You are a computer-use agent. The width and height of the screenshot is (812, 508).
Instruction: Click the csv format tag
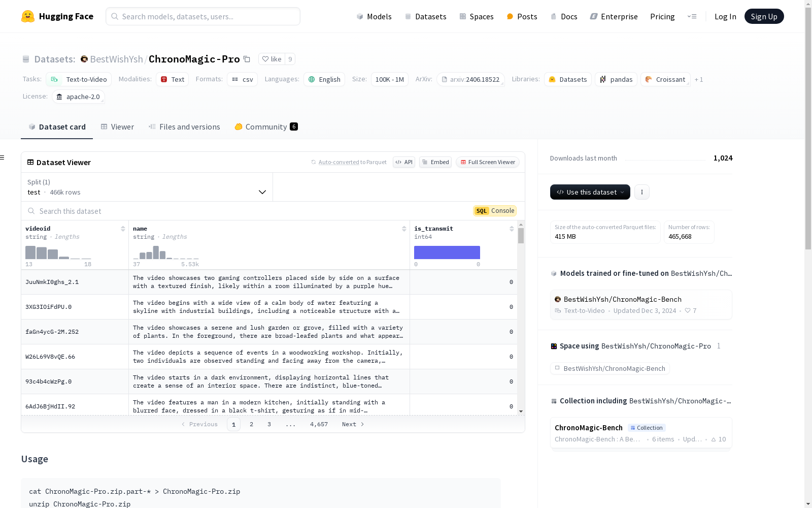click(x=243, y=79)
